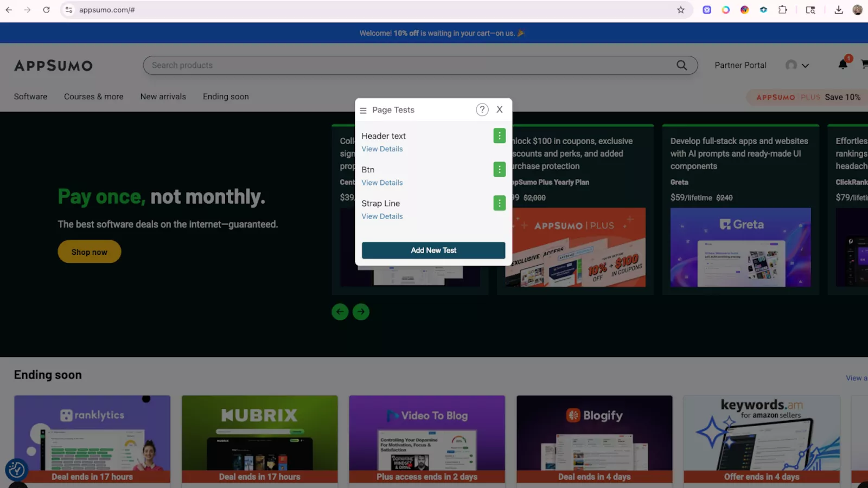Image resolution: width=868 pixels, height=488 pixels.
Task: Open the notifications bell
Action: 843,65
